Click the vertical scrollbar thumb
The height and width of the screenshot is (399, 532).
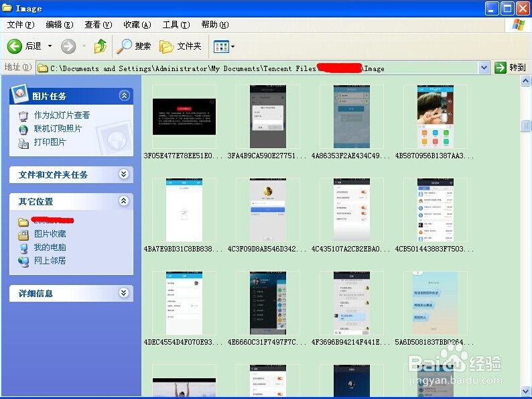tap(525, 125)
